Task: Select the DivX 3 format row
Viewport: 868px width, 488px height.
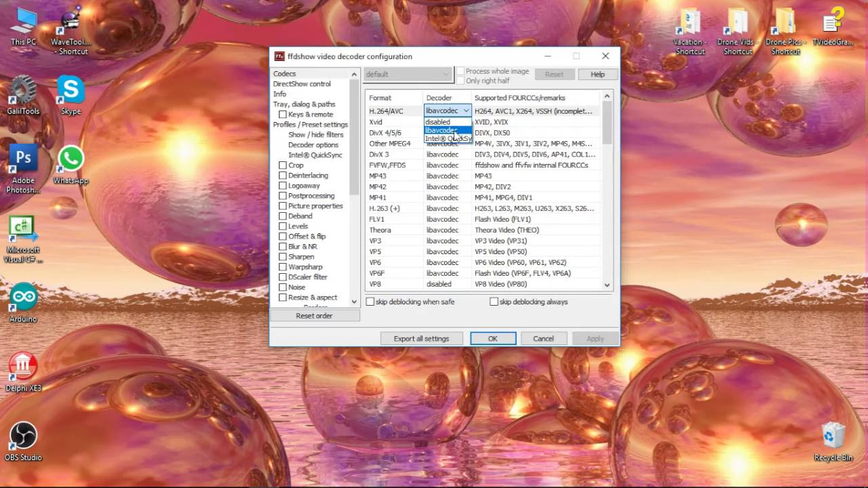Action: [483, 154]
